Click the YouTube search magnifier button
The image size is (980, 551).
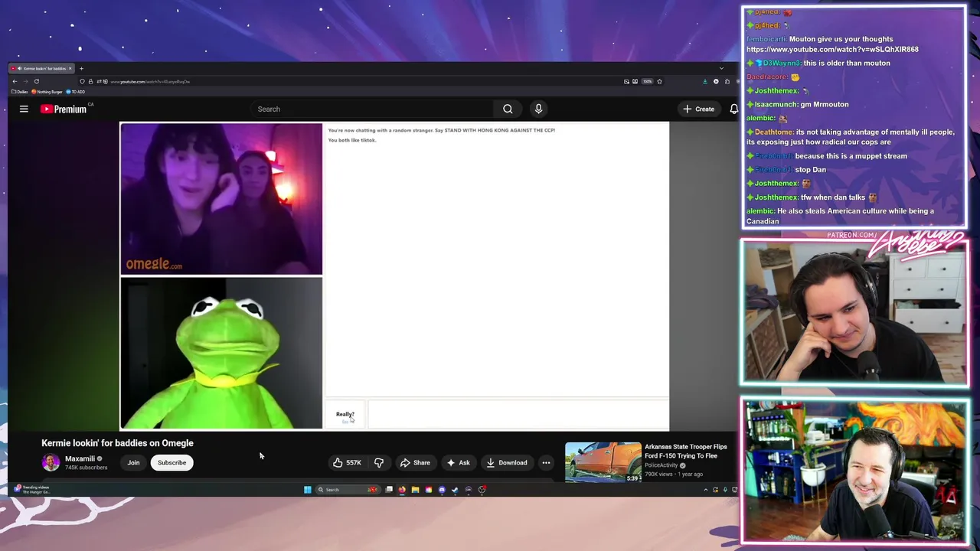coord(508,109)
